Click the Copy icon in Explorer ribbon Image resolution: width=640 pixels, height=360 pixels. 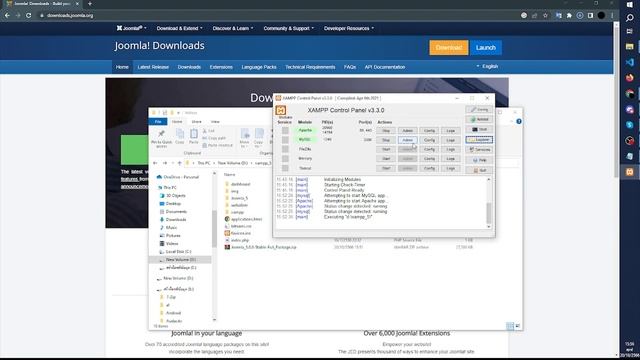tap(180, 136)
